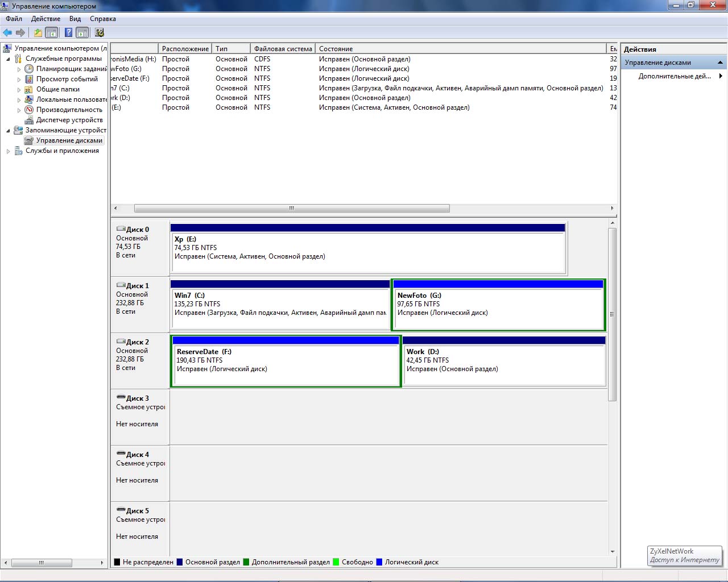Viewport: 728px width, 582px height.
Task: Click the green Дополнительный раздел legend swatch
Action: pyautogui.click(x=246, y=562)
